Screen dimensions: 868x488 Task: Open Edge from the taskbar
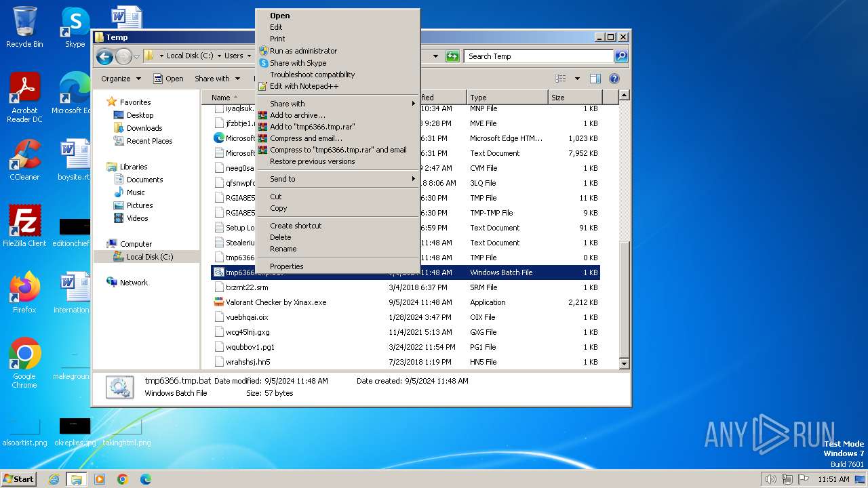point(145,479)
